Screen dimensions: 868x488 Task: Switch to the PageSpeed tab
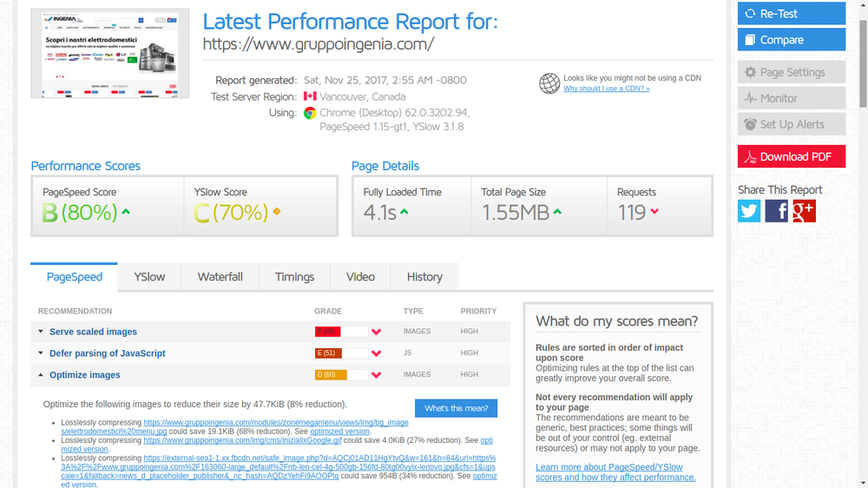[x=74, y=276]
